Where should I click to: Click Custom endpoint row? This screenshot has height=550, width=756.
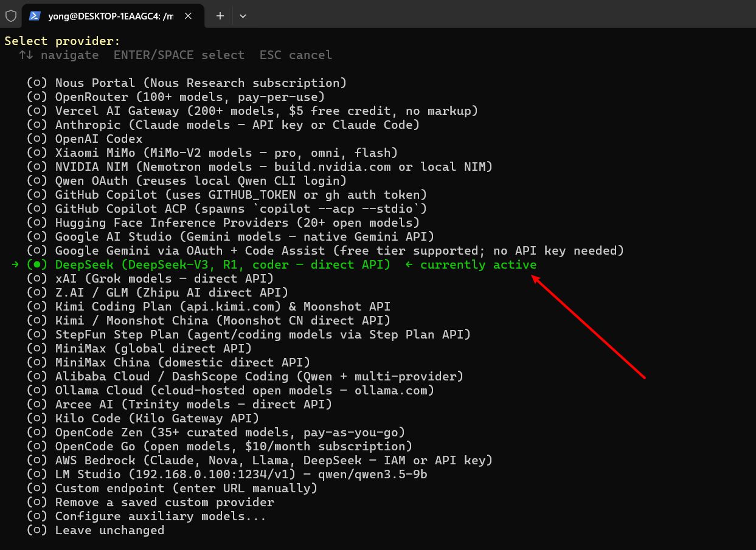point(172,488)
